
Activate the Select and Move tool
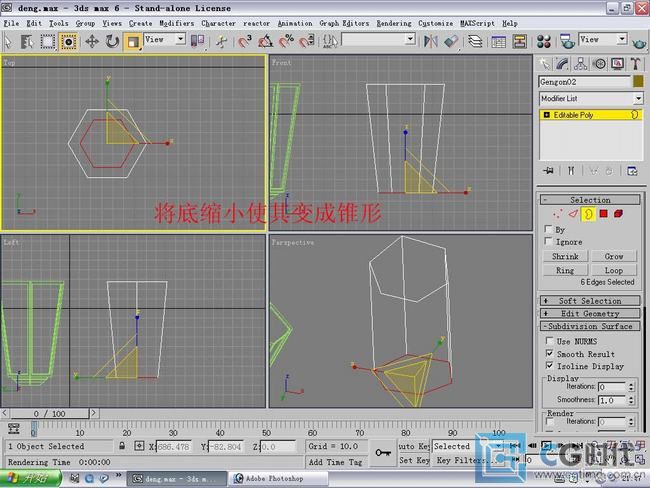92,41
